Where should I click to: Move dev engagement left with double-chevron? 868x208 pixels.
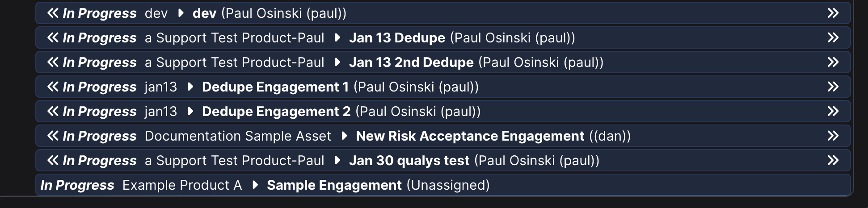(x=53, y=13)
